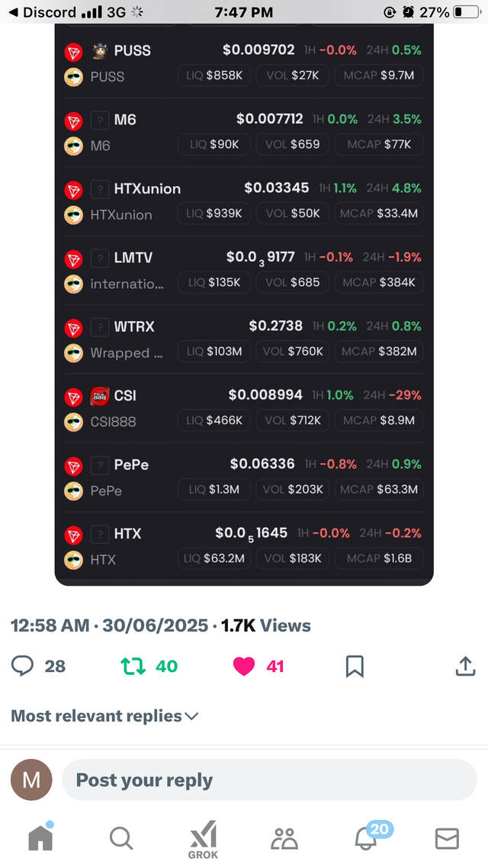Tap the bookmark icon

coord(355,666)
